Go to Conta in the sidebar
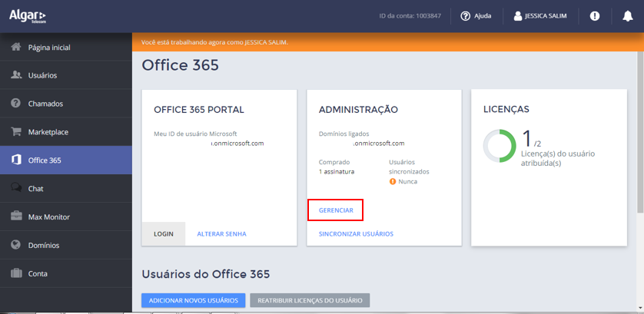The height and width of the screenshot is (314, 644). pos(38,274)
